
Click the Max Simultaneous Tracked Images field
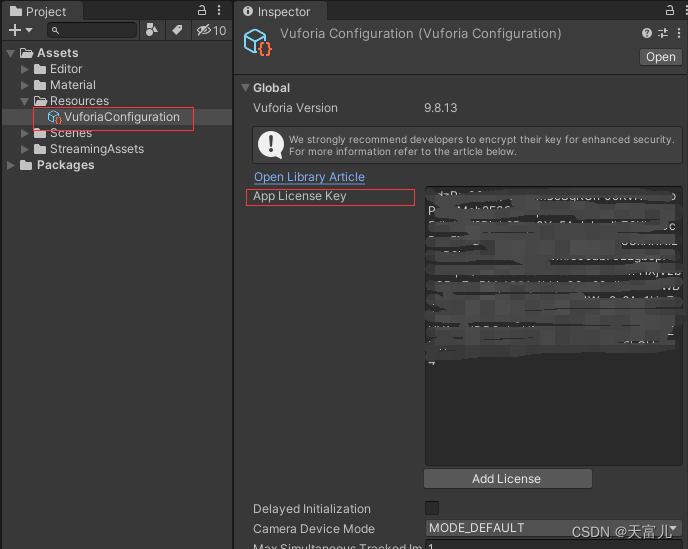554,545
